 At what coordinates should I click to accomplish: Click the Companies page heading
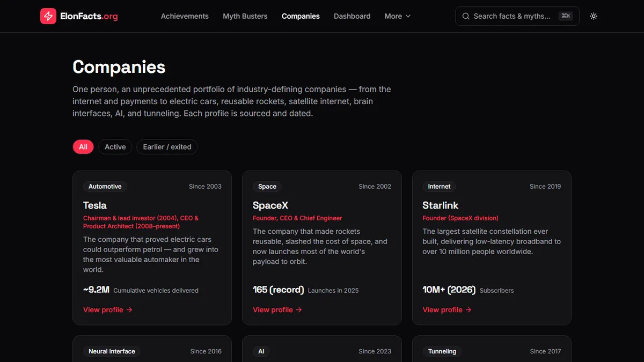pos(119,67)
